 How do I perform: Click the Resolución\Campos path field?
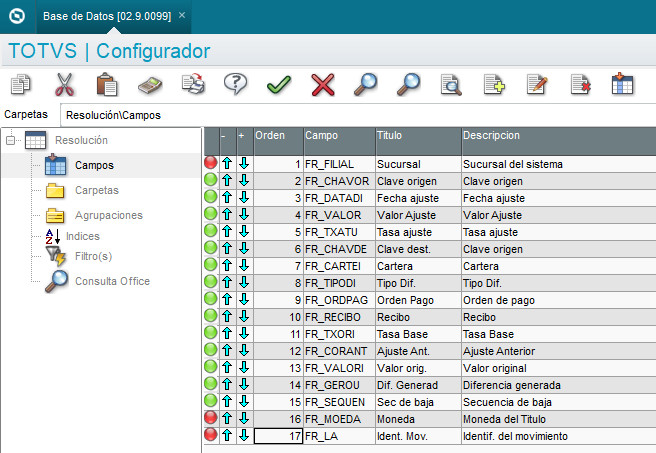pos(358,115)
